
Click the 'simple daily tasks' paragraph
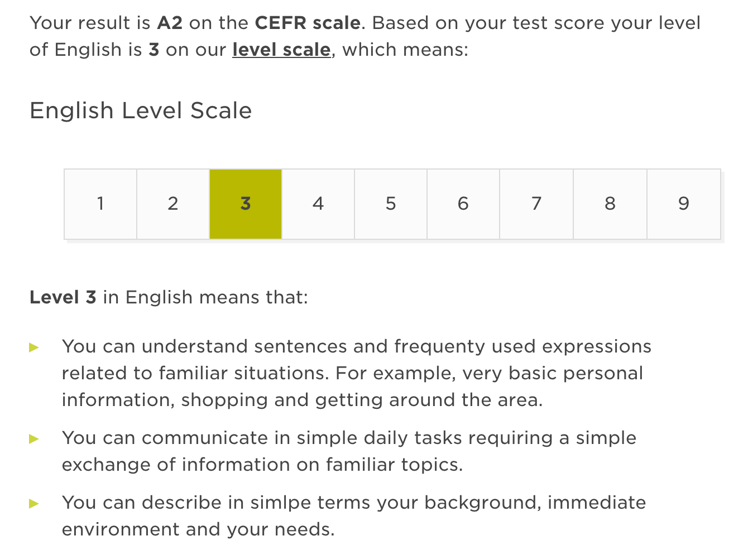pos(349,451)
